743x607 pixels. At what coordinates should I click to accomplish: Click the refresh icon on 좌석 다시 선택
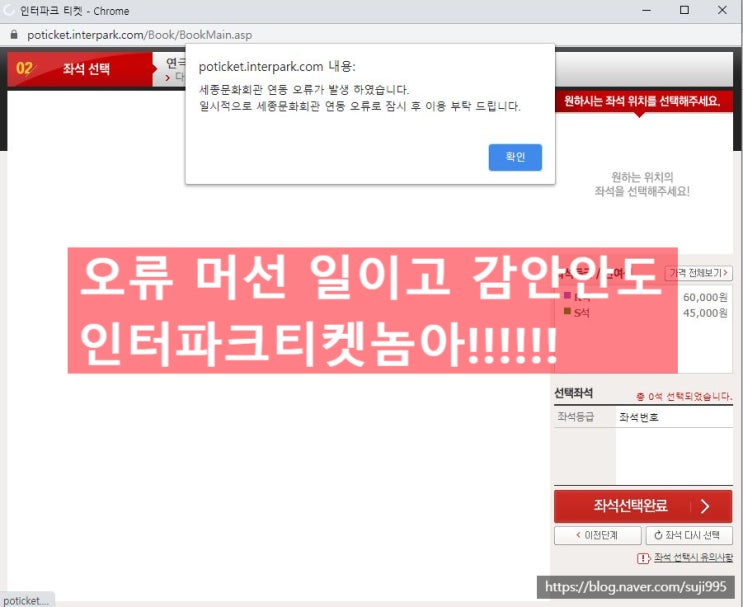click(x=658, y=535)
